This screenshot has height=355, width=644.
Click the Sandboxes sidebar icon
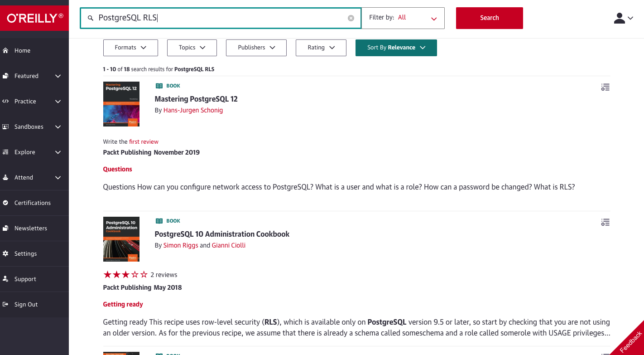click(x=5, y=126)
